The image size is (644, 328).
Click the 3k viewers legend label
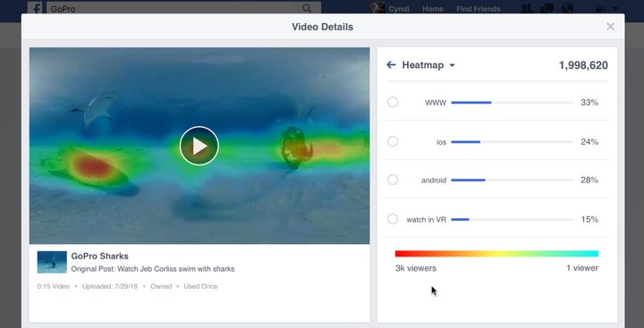pyautogui.click(x=416, y=268)
